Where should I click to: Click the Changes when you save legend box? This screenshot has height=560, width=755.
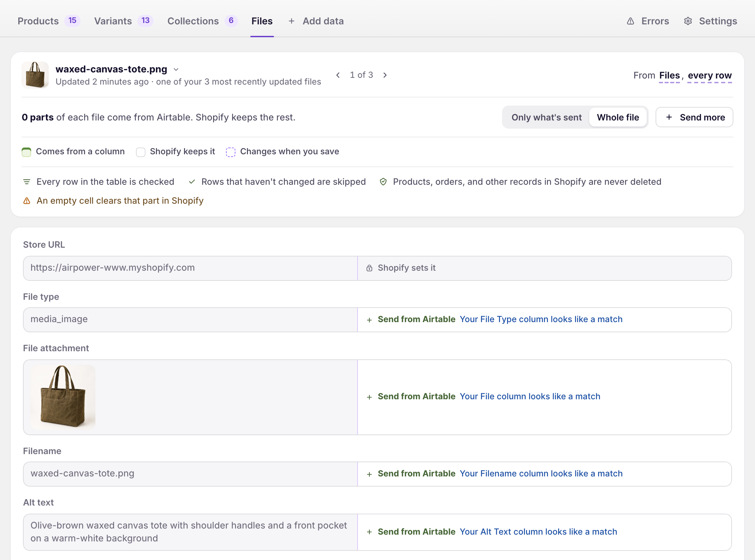(231, 152)
